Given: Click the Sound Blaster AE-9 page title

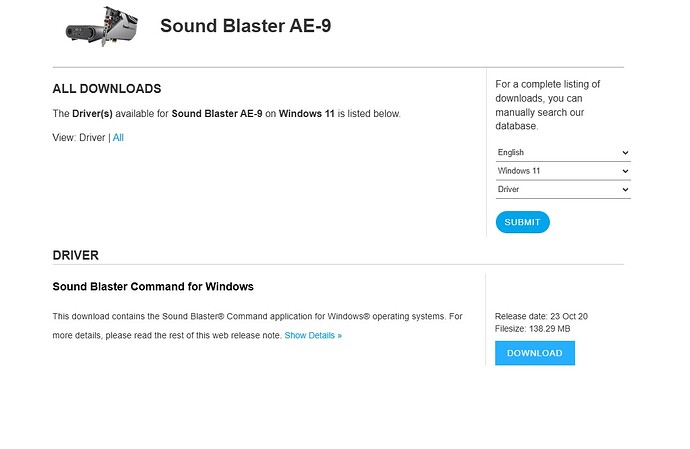Looking at the screenshot, I should click(245, 26).
